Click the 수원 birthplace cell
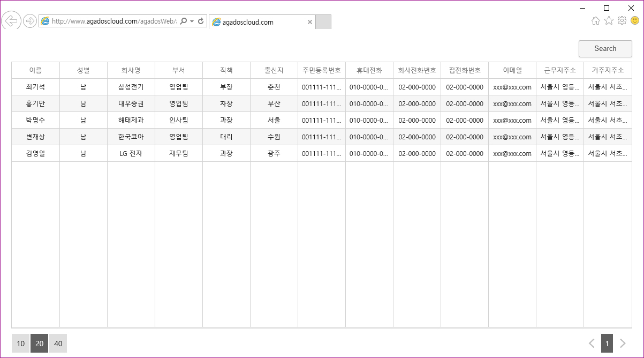The image size is (644, 358). [274, 137]
